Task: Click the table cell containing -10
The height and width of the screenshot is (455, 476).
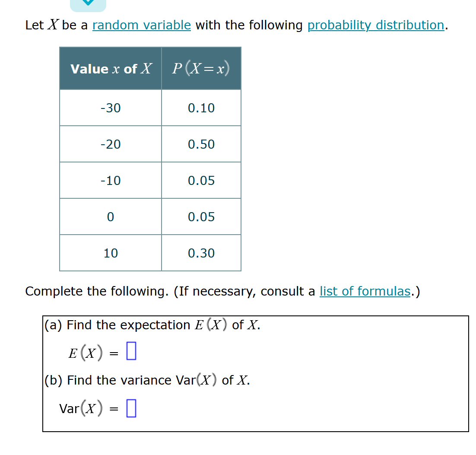Action: (x=110, y=181)
